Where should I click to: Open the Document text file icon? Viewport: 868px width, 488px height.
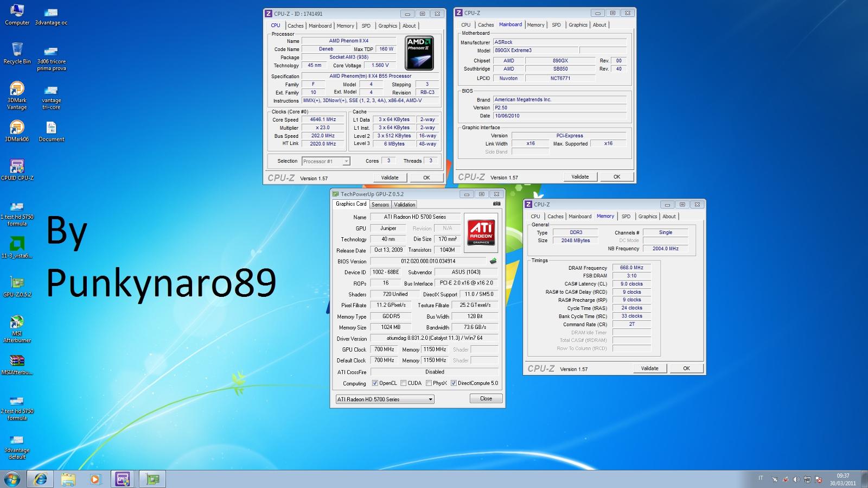51,131
